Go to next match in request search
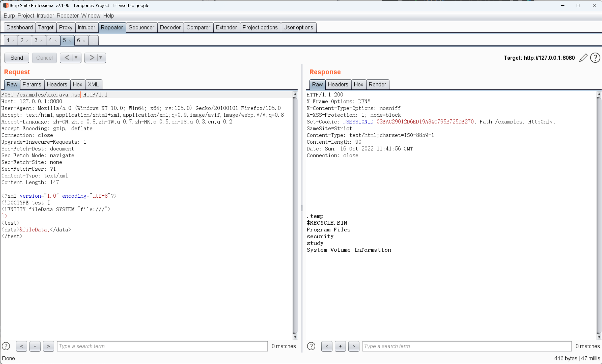This screenshot has height=364, width=602. tap(48, 346)
